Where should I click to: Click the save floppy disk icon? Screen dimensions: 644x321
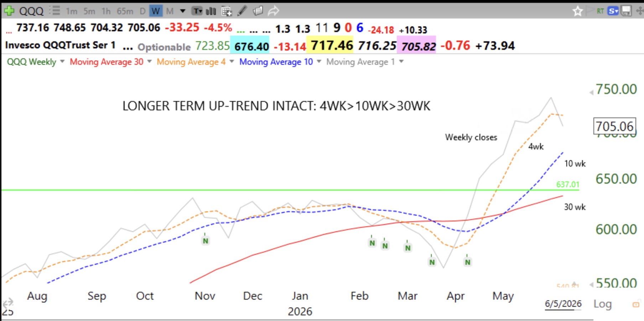coord(626,11)
